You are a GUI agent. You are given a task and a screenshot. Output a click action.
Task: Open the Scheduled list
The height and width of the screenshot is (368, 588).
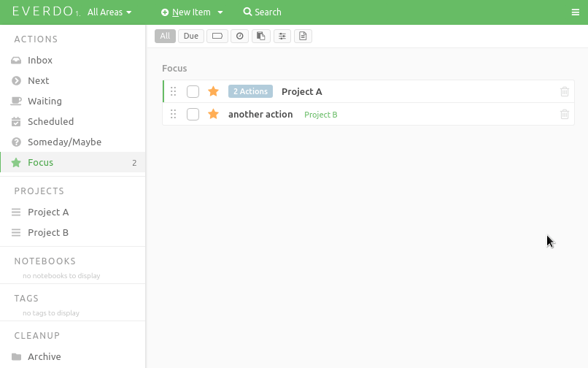(x=73, y=121)
